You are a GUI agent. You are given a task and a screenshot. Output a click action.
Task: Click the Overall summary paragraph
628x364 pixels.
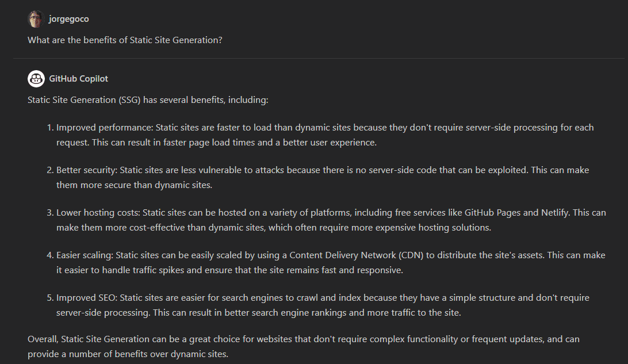(304, 346)
